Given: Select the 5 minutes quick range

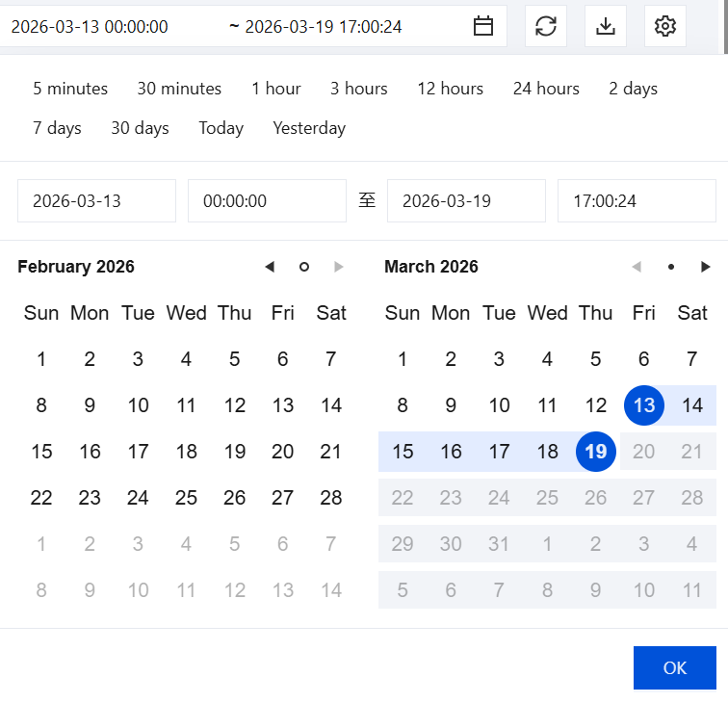Looking at the screenshot, I should pyautogui.click(x=70, y=89).
